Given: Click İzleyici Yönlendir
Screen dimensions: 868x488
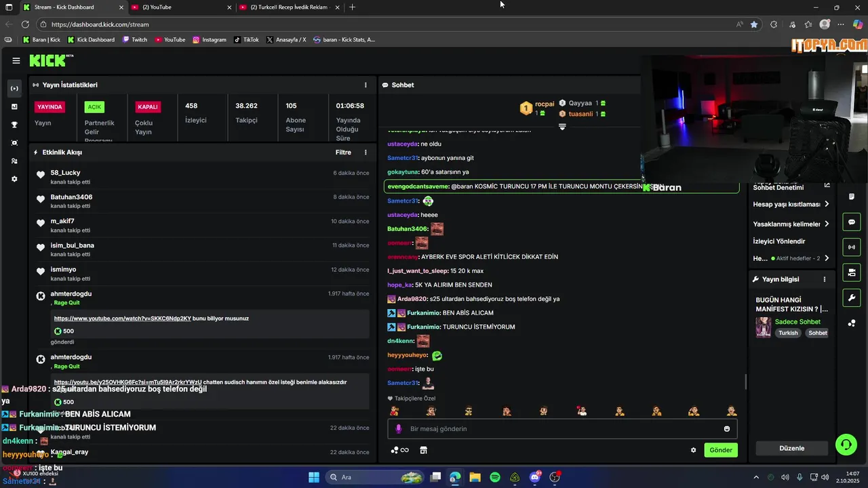Looking at the screenshot, I should click(779, 241).
